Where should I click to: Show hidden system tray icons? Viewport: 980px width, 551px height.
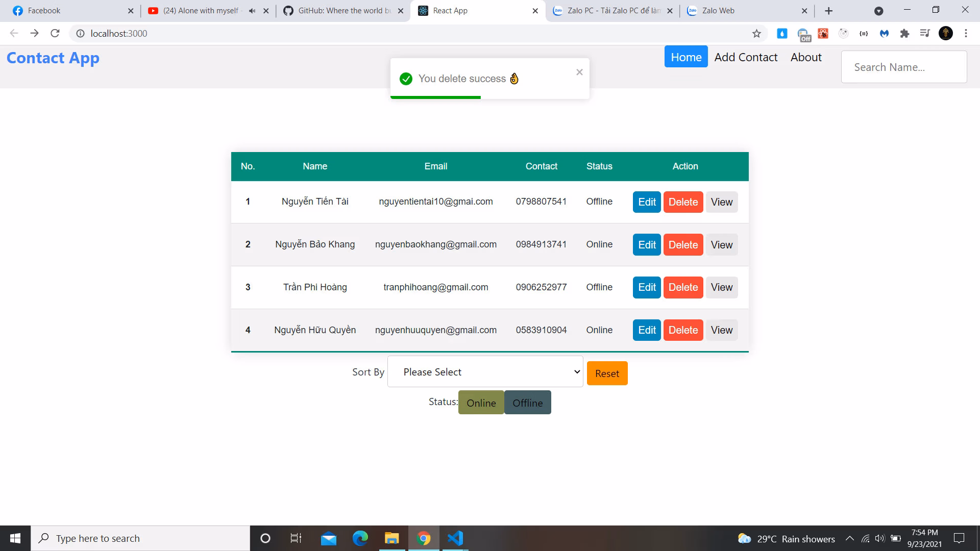(x=850, y=538)
